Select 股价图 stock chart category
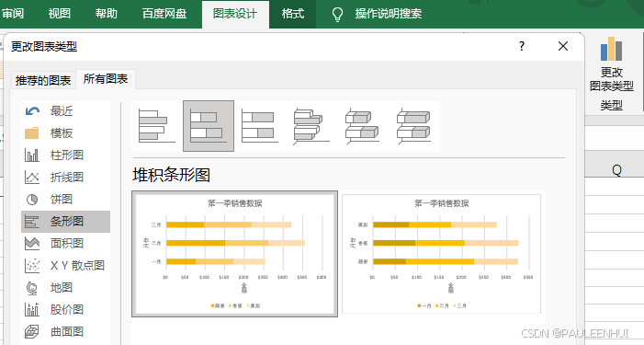Viewport: 644px width, 345px height. [66, 310]
